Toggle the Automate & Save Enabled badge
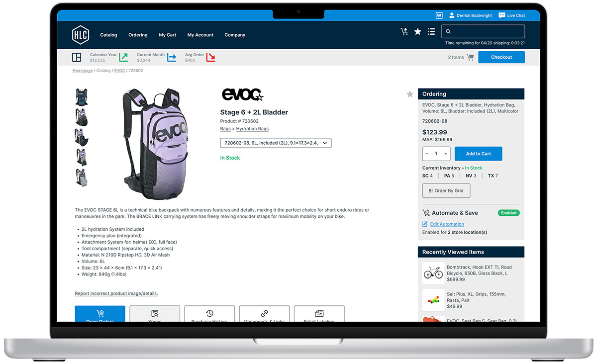 pyautogui.click(x=508, y=213)
